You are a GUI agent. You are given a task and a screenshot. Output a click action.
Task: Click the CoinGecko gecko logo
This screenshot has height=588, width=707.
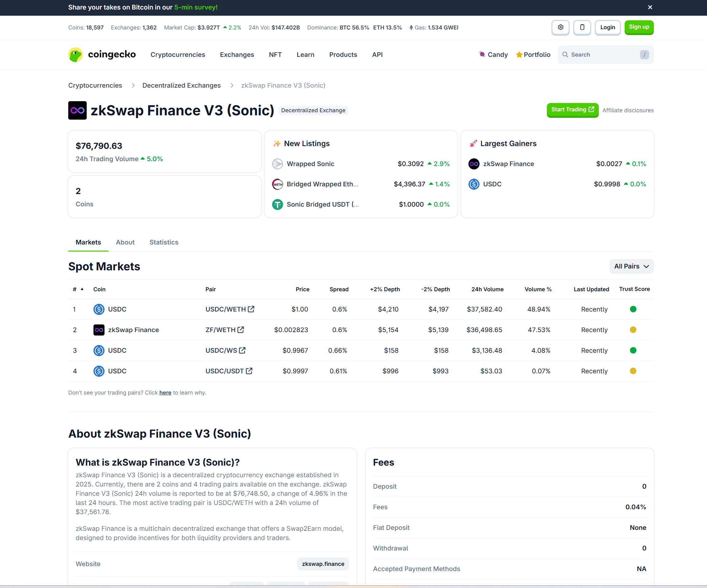(x=75, y=54)
